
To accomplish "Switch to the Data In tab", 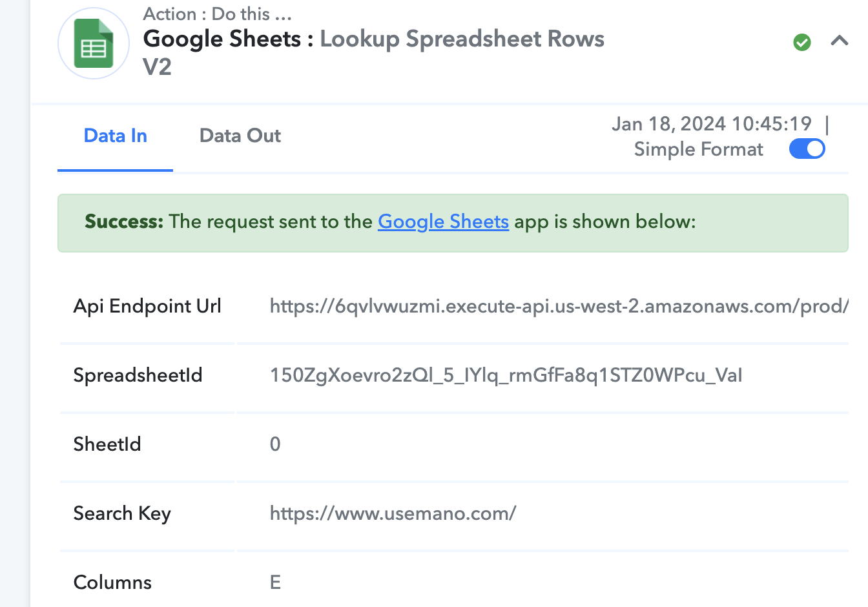I will point(116,136).
